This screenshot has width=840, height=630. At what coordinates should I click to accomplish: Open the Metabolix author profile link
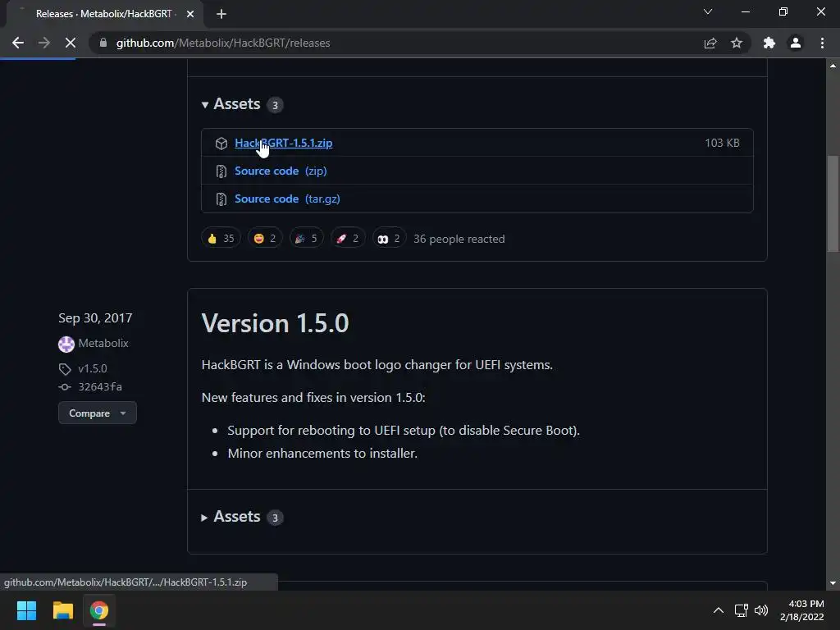click(103, 344)
